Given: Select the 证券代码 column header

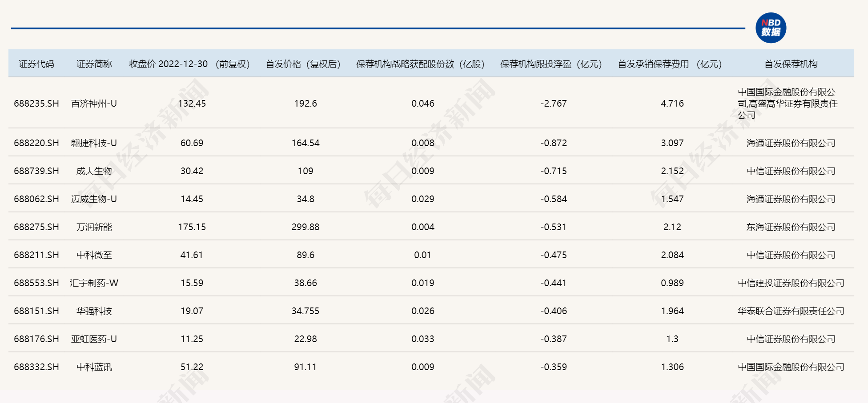Looking at the screenshot, I should [x=36, y=64].
